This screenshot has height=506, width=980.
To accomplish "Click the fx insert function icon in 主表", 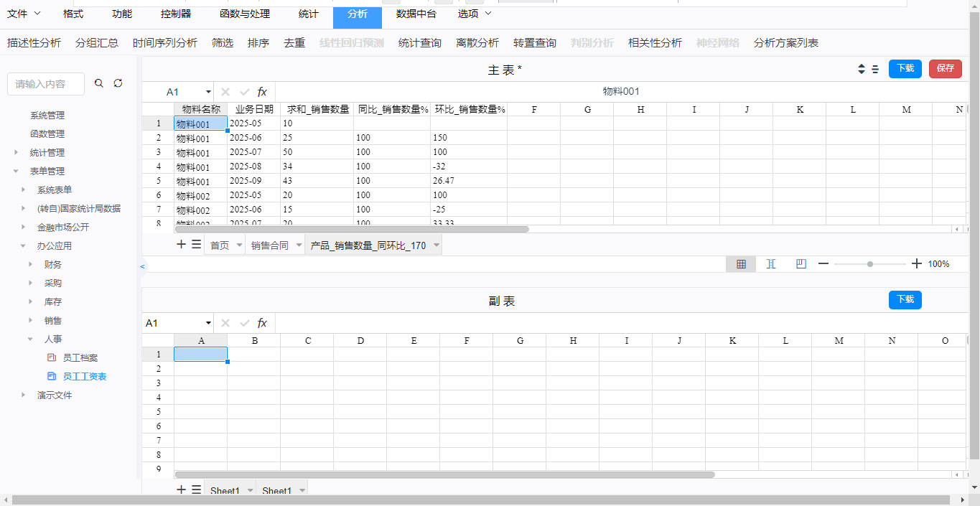I will click(x=262, y=92).
